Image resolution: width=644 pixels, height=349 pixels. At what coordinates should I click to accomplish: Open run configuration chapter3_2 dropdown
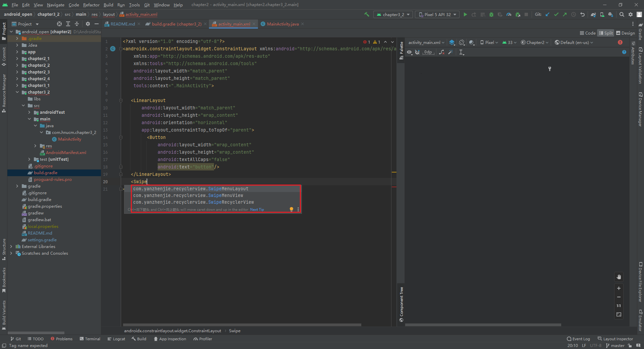[x=393, y=14]
